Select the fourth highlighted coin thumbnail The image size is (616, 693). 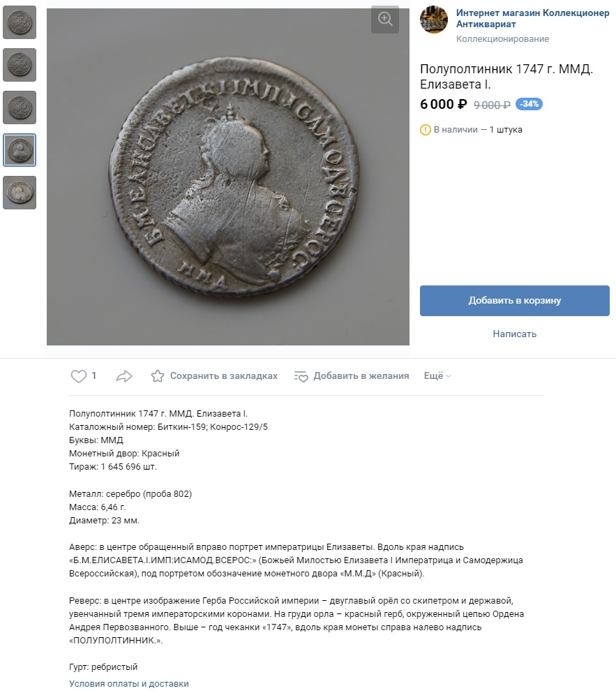(20, 150)
